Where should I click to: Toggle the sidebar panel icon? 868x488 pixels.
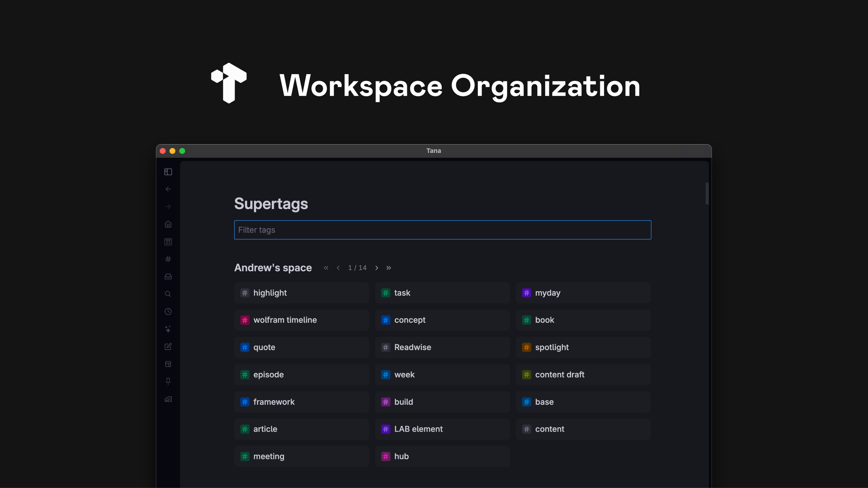coord(168,172)
